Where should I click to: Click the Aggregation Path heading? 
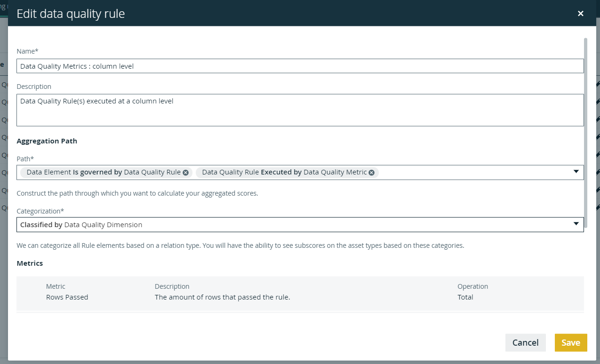pos(47,141)
